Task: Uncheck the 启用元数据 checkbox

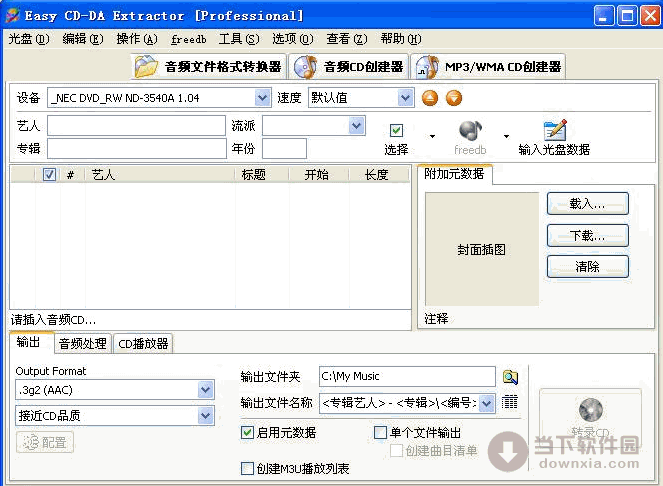Action: tap(247, 432)
